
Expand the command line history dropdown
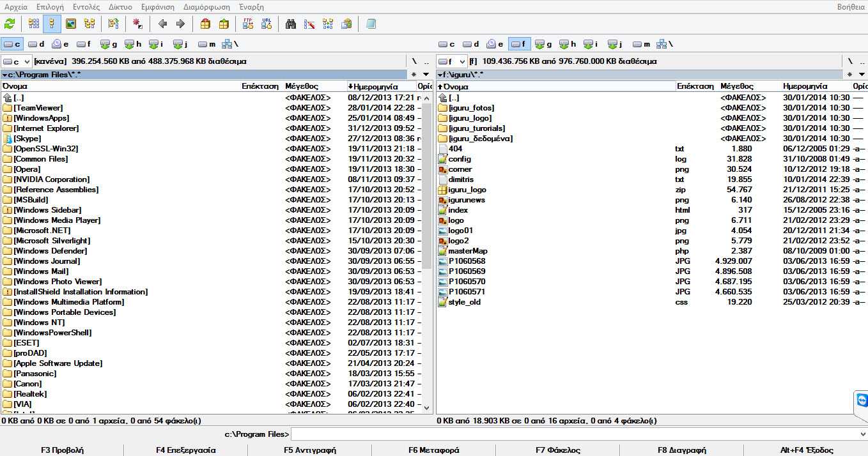(x=862, y=434)
